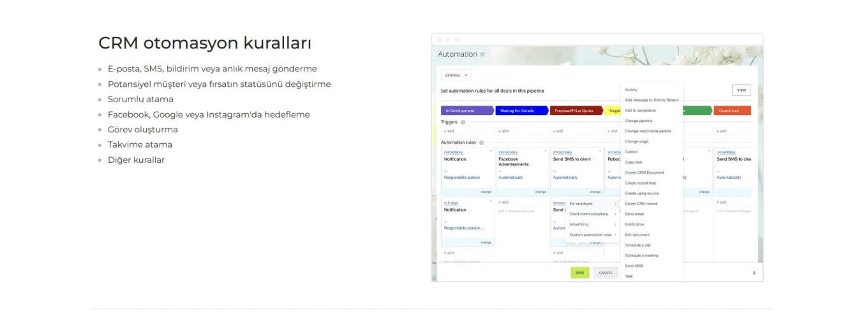
Task: Click the pencil icon beside Send SMS to client
Action: tap(594, 159)
